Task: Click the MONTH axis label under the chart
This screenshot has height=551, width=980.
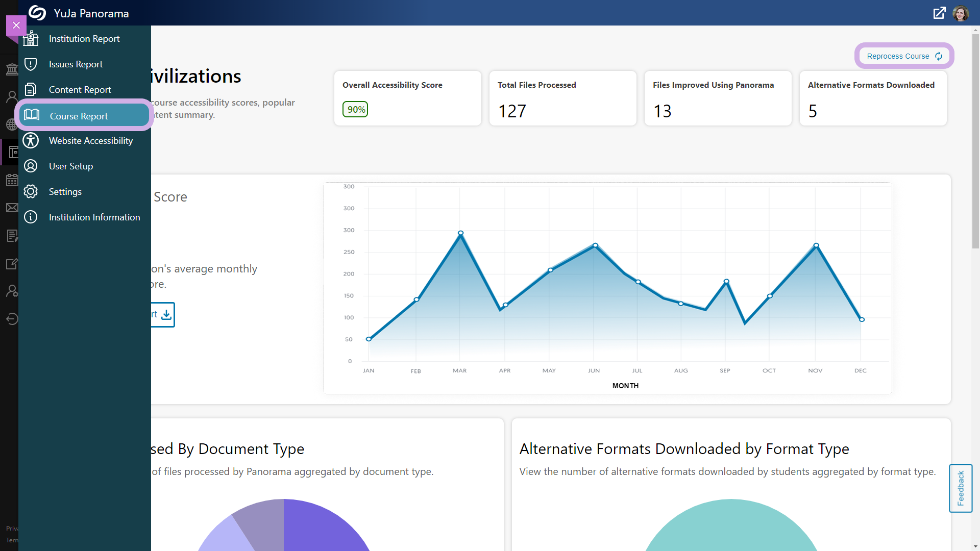Action: (x=625, y=386)
